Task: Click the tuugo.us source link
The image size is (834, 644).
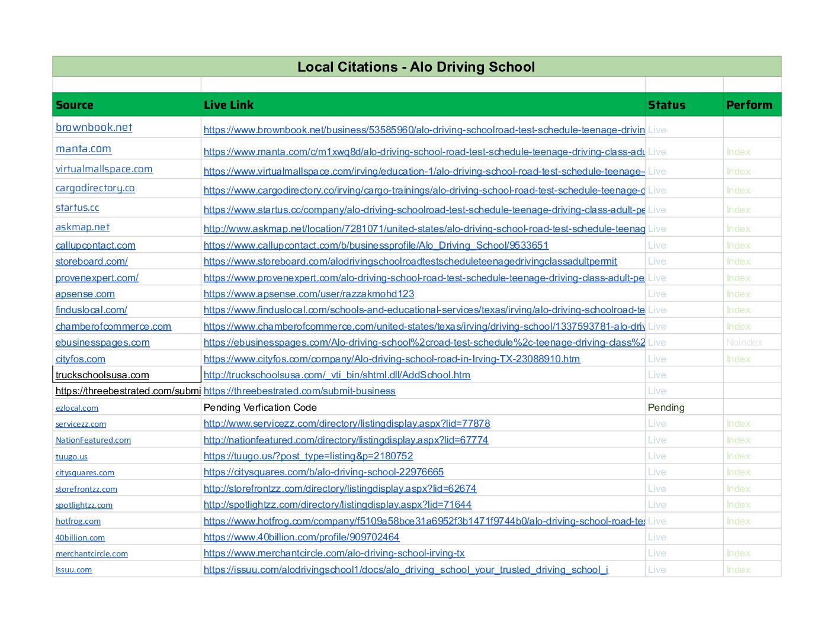Action: point(72,456)
